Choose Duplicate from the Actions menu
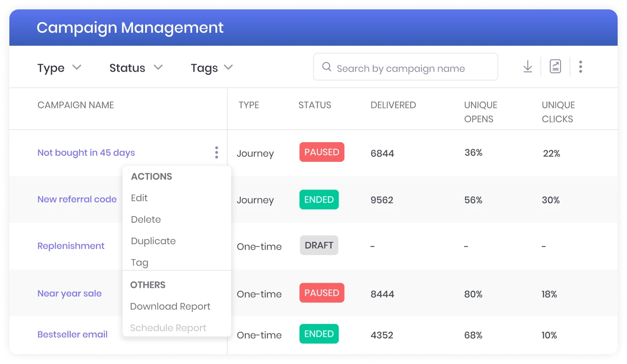Screen dimensions: 627x364 154,241
